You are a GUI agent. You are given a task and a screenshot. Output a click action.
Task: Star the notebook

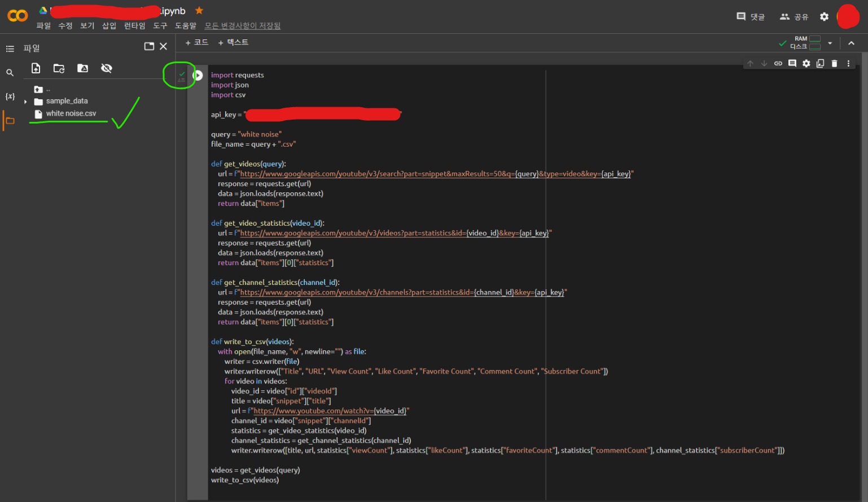[x=199, y=10]
